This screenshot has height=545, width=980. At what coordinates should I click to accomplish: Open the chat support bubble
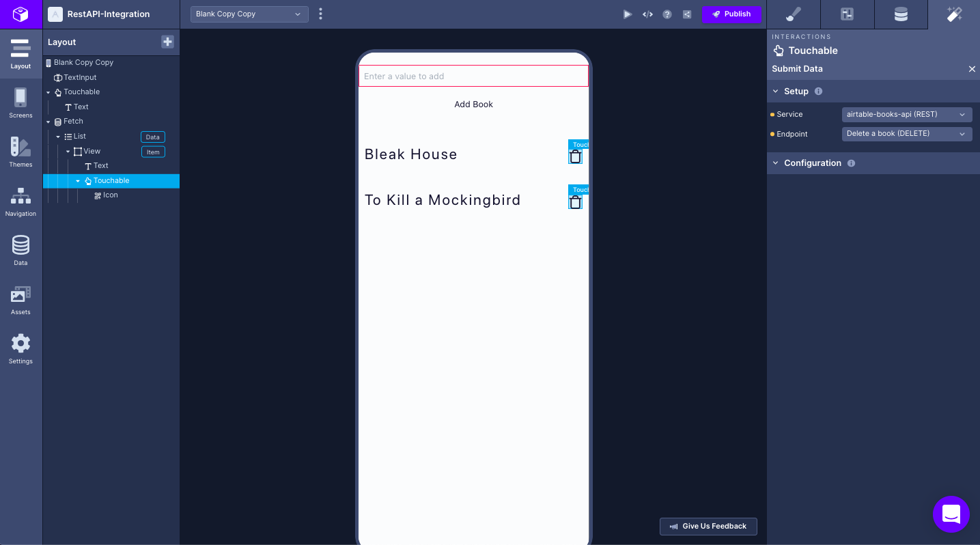pyautogui.click(x=951, y=514)
